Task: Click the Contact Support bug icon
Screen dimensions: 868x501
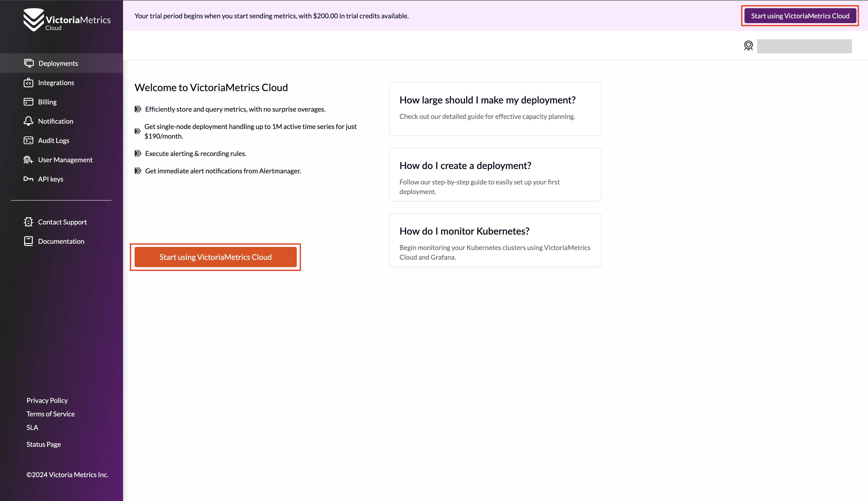Action: (x=28, y=222)
